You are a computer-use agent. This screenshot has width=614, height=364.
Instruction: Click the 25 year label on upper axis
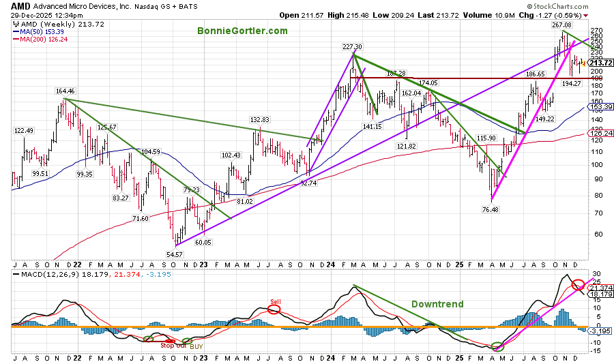pyautogui.click(x=460, y=263)
